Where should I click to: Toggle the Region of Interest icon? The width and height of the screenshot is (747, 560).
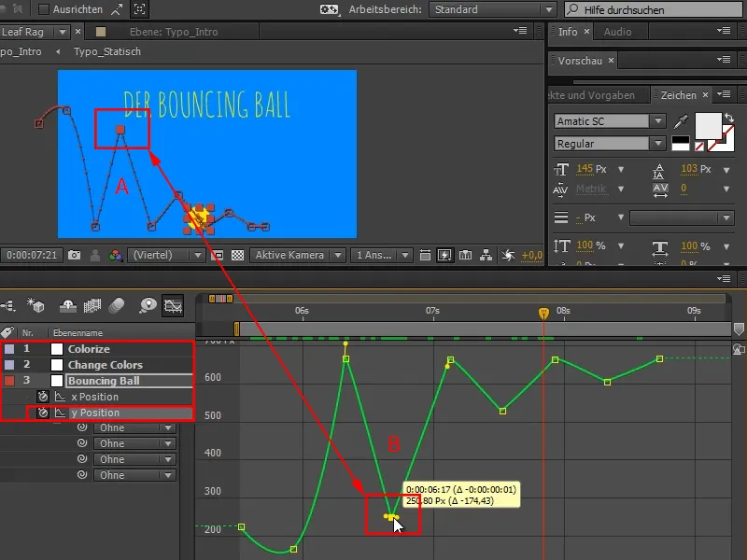point(218,255)
